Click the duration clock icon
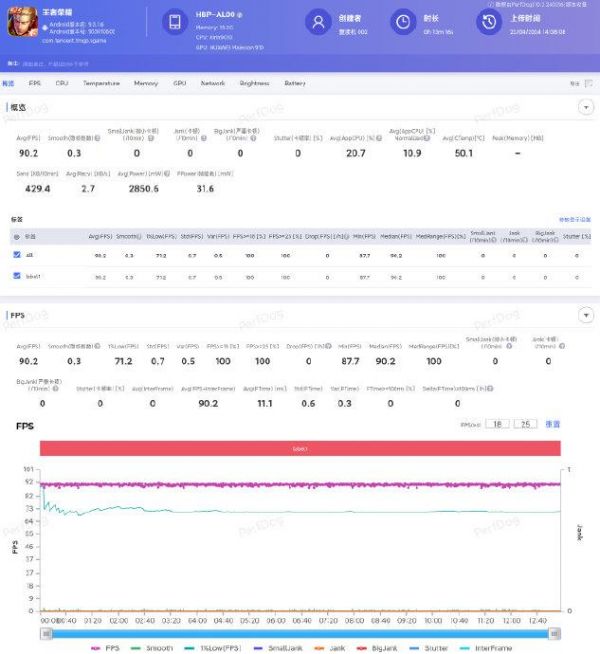This screenshot has width=600, height=654. coord(402,22)
